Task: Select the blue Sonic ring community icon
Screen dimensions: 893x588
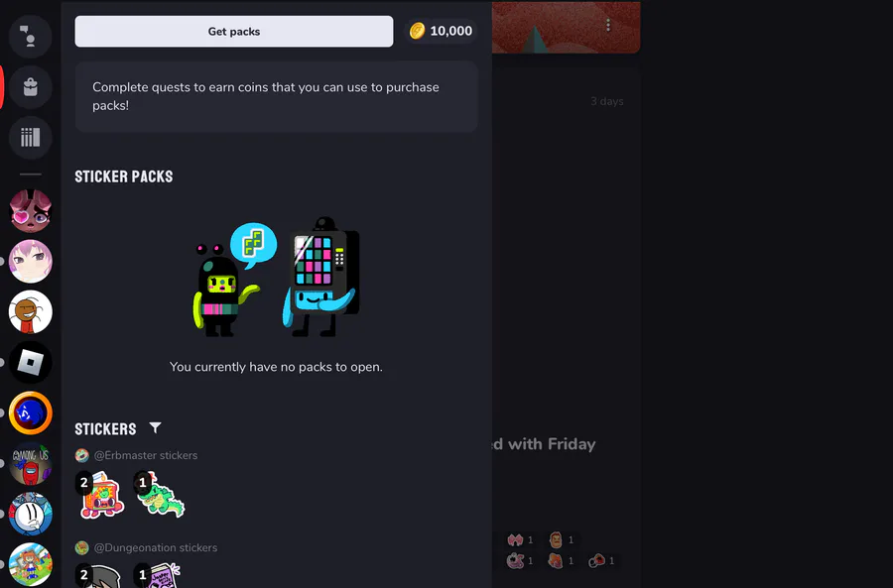Action: point(30,412)
